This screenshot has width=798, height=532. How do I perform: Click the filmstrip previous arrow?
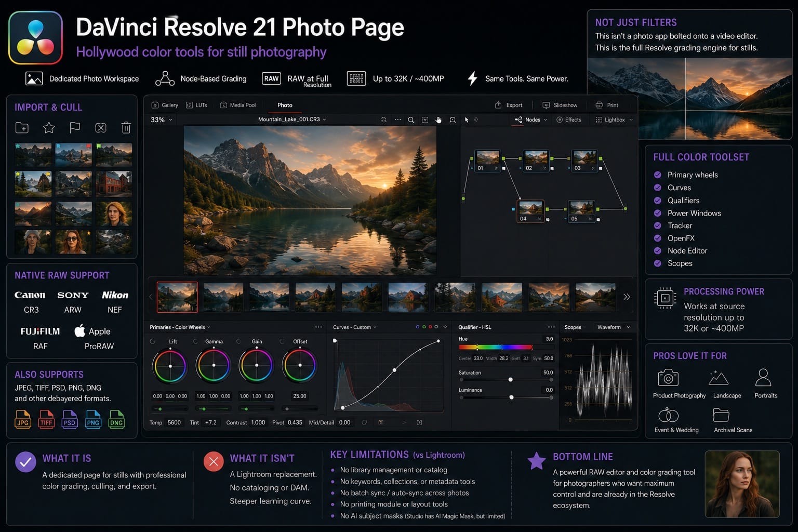click(x=151, y=297)
